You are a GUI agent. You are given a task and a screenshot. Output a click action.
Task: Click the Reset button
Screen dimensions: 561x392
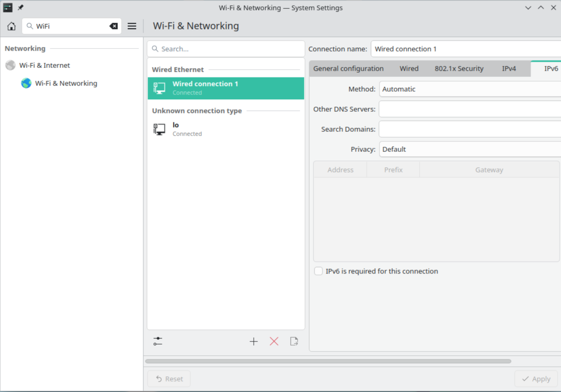point(169,378)
